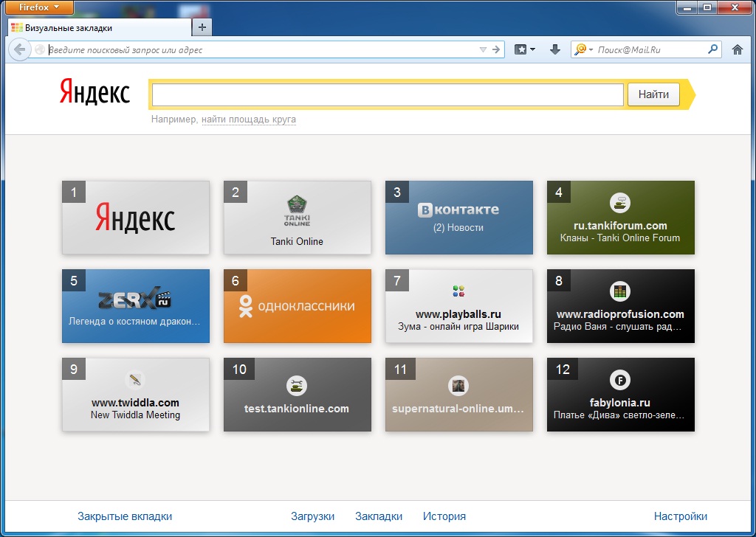Maximize the Firefox window
The width and height of the screenshot is (756, 537).
[707, 7]
